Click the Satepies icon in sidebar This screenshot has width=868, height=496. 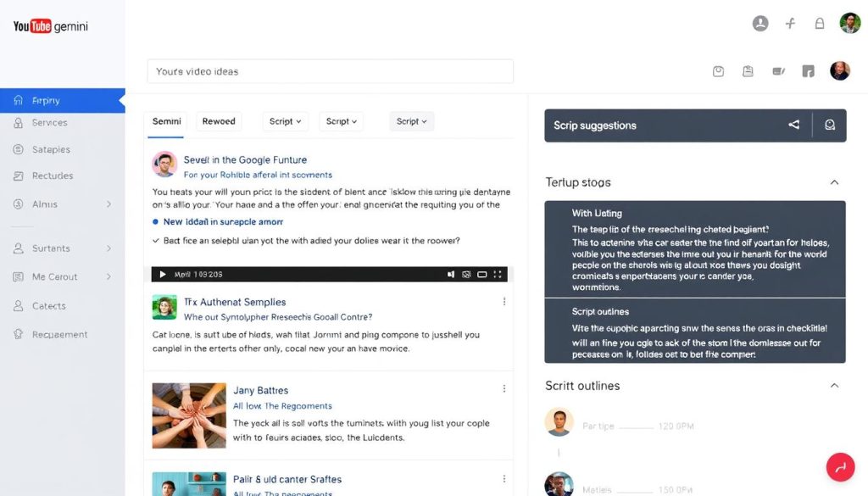pos(19,149)
